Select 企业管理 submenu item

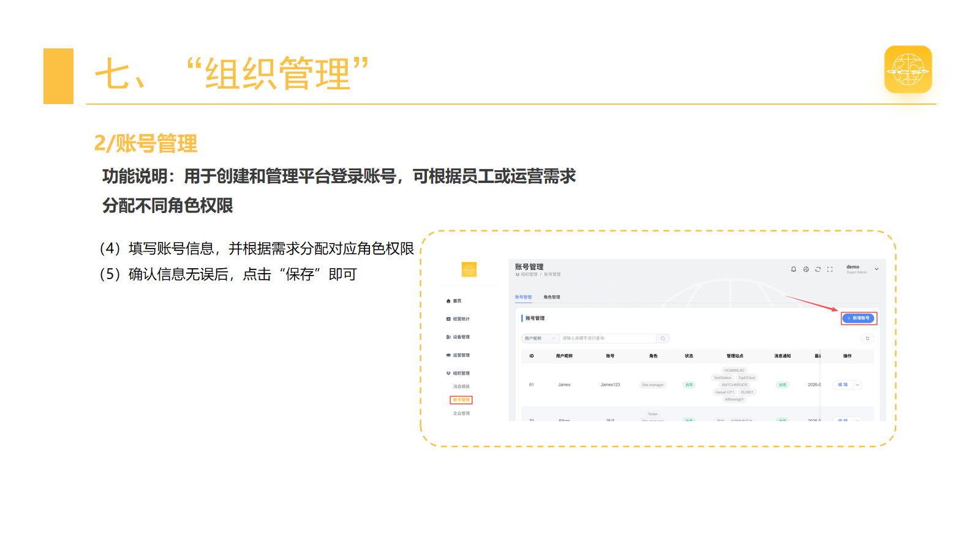tap(461, 414)
